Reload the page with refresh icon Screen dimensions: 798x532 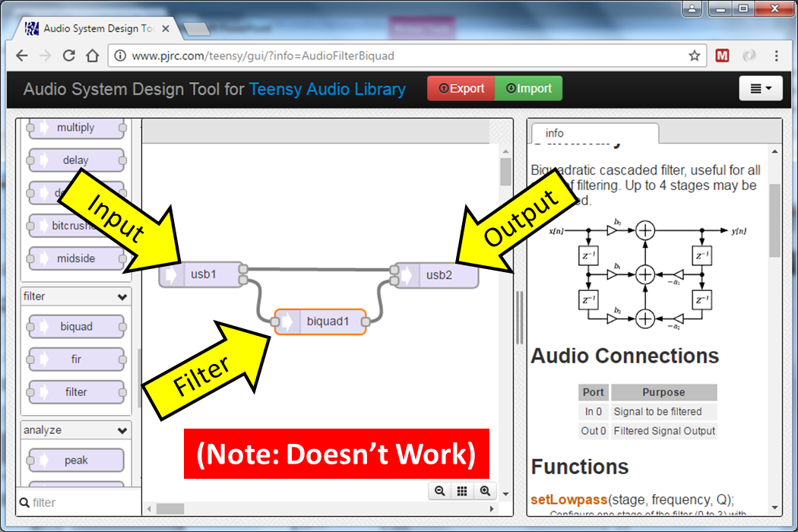[x=68, y=55]
